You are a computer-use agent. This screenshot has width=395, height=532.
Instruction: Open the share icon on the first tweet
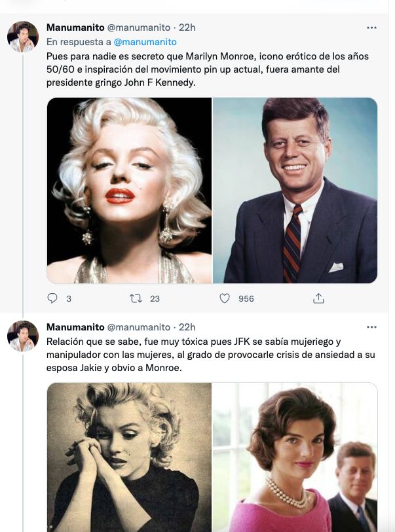tap(318, 298)
